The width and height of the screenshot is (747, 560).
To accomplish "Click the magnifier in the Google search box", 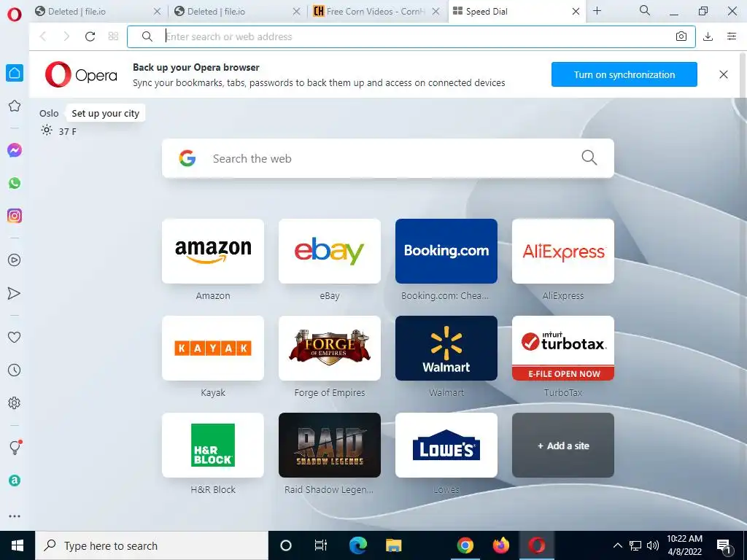I will click(x=589, y=157).
